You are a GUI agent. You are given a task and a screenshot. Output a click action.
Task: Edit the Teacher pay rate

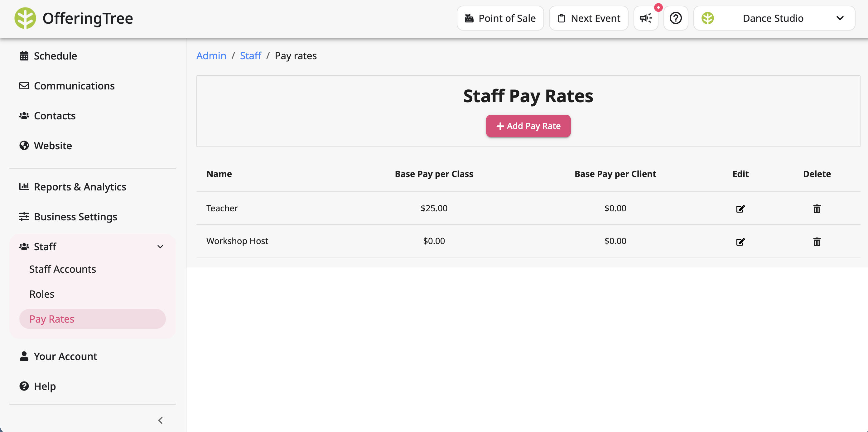click(x=740, y=209)
